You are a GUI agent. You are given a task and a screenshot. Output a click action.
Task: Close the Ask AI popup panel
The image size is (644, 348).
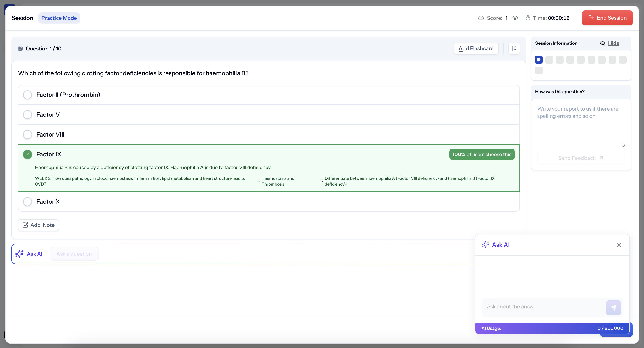[x=619, y=245]
